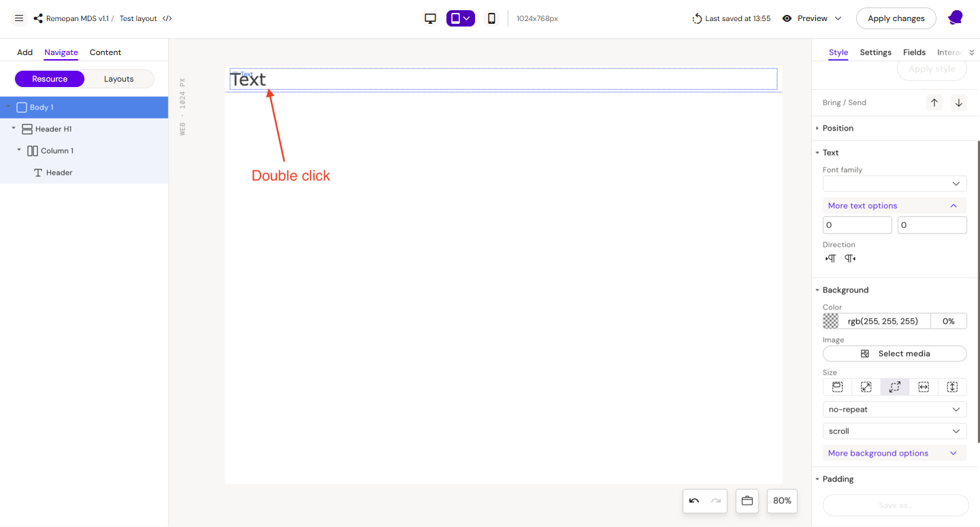The width and height of the screenshot is (980, 527).
Task: Click the Test layout breadcrumb
Action: pyautogui.click(x=138, y=18)
